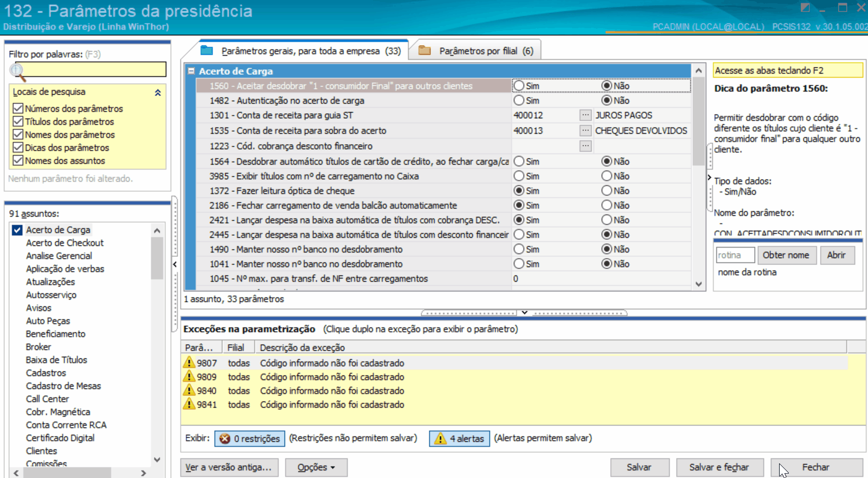The height and width of the screenshot is (478, 868).
Task: Open lookup button for parameter 1301
Action: point(585,115)
